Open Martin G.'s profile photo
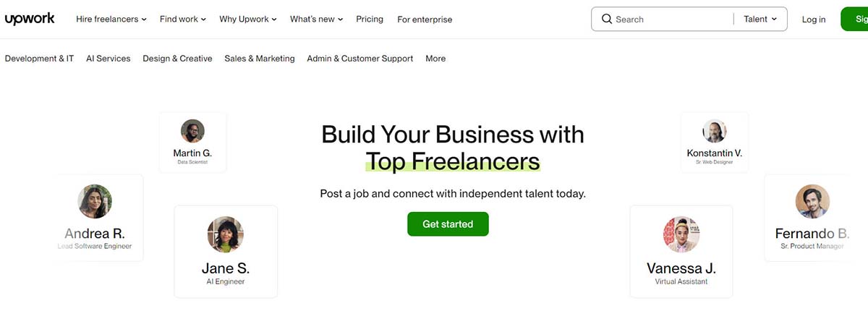Screen dimensions: 868x319 [x=192, y=131]
